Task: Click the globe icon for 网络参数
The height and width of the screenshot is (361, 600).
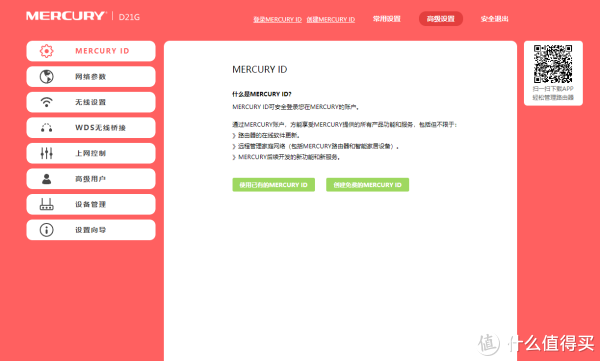Action: point(47,77)
